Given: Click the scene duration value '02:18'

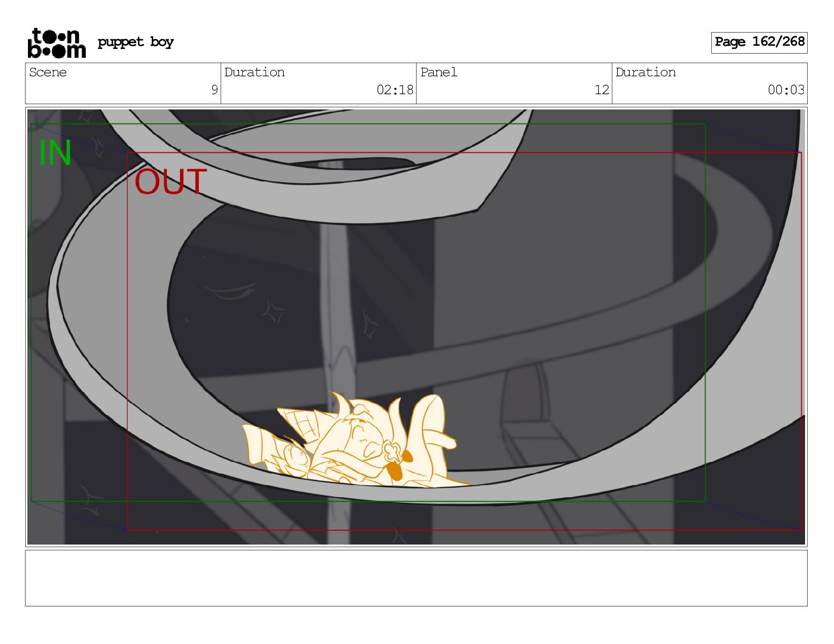Looking at the screenshot, I should pyautogui.click(x=395, y=90).
